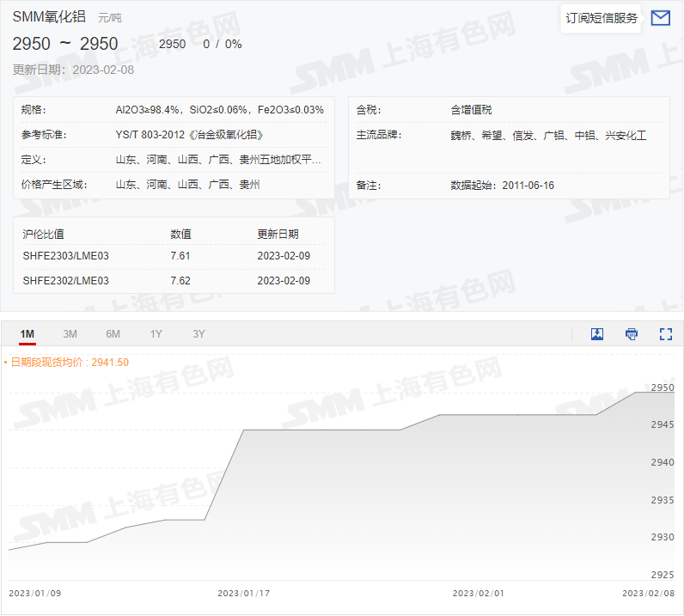This screenshot has height=616, width=684.
Task: Click the envelope mail icon
Action: click(x=660, y=18)
